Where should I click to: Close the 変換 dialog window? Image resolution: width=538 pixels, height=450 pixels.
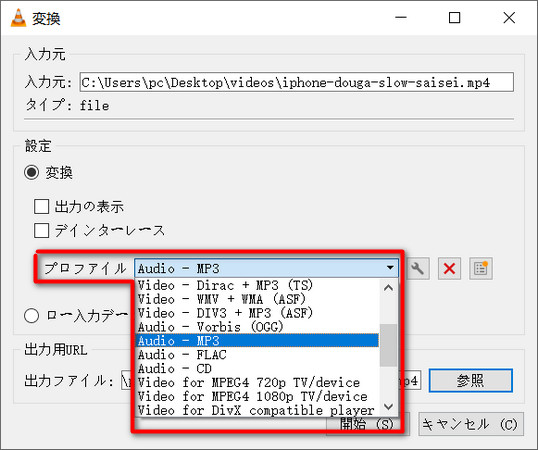click(509, 17)
